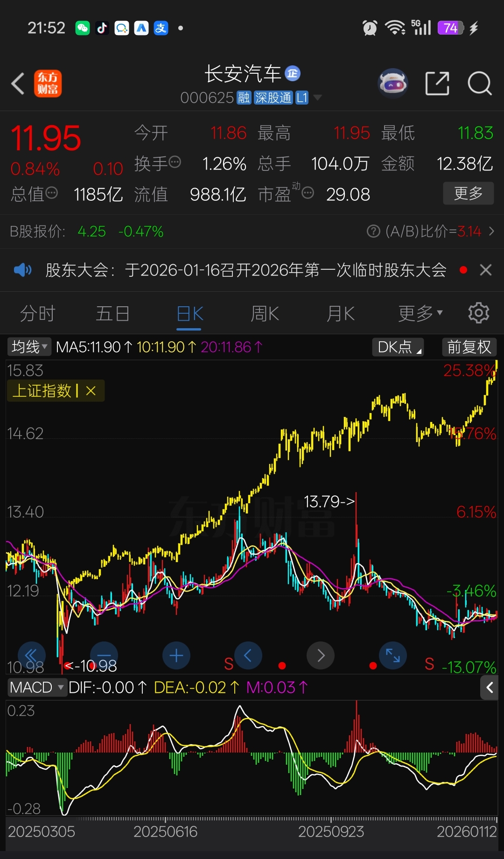The height and width of the screenshot is (859, 504).
Task: Show 更多 quote details
Action: 468,193
